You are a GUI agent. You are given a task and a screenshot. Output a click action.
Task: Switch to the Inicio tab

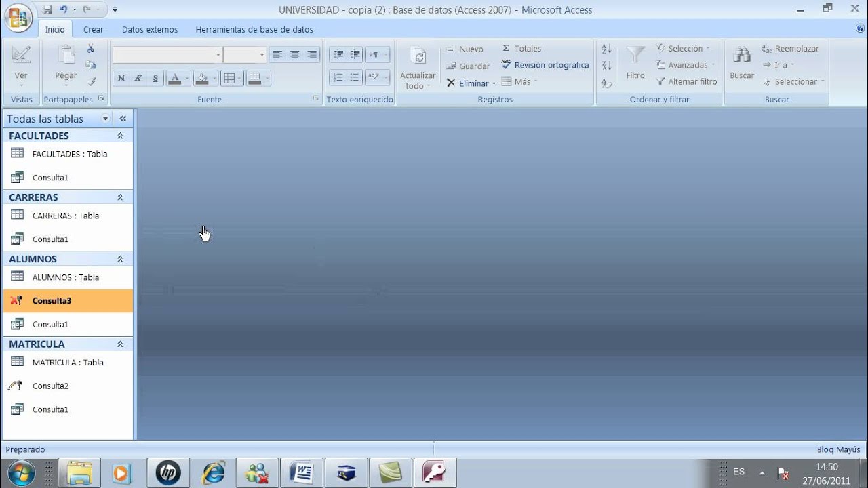(x=55, y=29)
